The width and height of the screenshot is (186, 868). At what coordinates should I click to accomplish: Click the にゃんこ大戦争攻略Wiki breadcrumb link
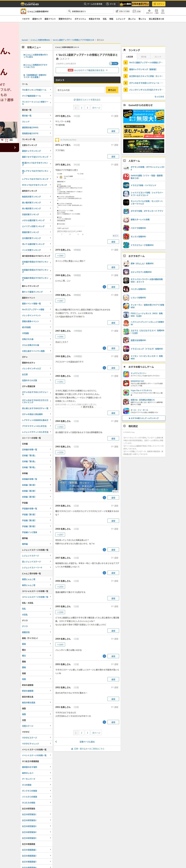40,40
